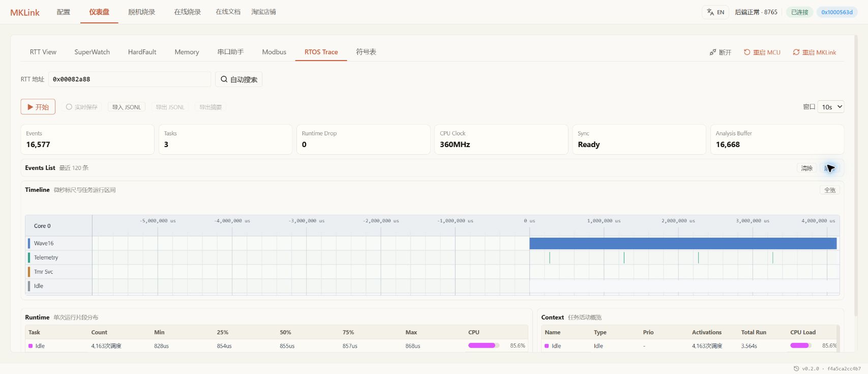Open the 窗口 10s window dropdown
Viewport: 868px width, 374px height.
830,107
